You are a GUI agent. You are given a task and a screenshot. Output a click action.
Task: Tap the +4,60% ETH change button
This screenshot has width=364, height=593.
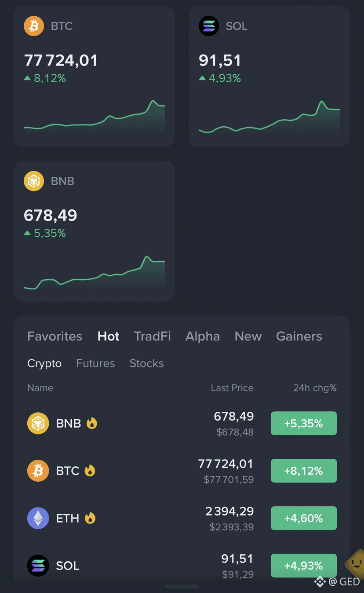304,518
